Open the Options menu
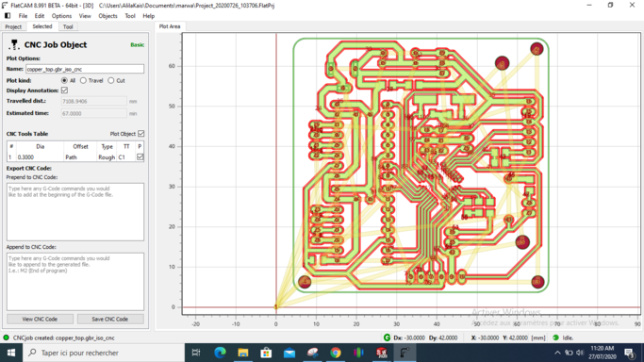This screenshot has height=362, width=644. pyautogui.click(x=61, y=16)
